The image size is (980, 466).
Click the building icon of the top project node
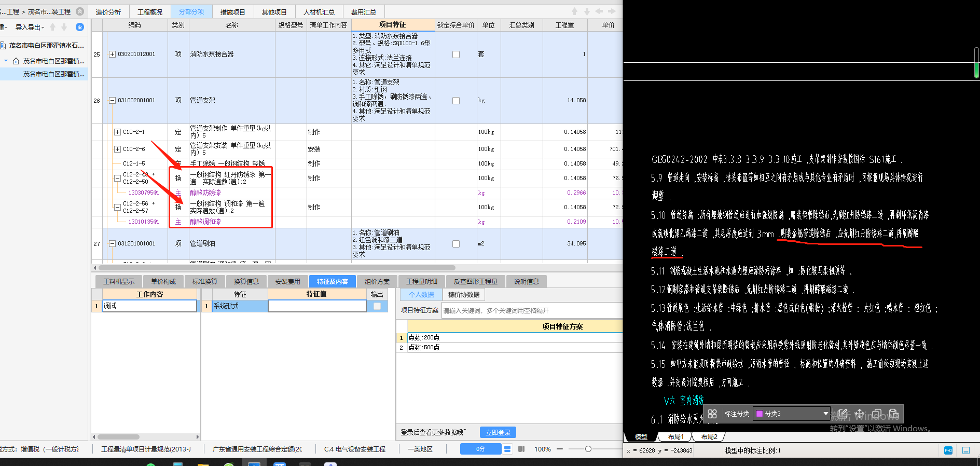pyautogui.click(x=3, y=46)
